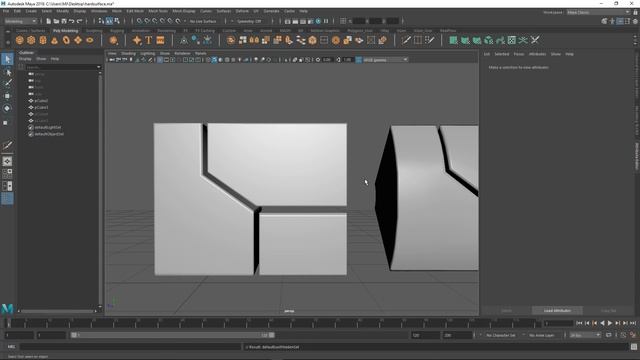Click the Open scene folder icon

pyautogui.click(x=56, y=21)
